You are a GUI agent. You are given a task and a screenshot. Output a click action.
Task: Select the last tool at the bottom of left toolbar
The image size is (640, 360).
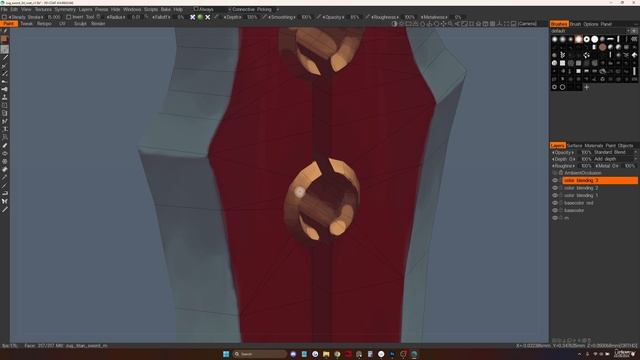4,209
